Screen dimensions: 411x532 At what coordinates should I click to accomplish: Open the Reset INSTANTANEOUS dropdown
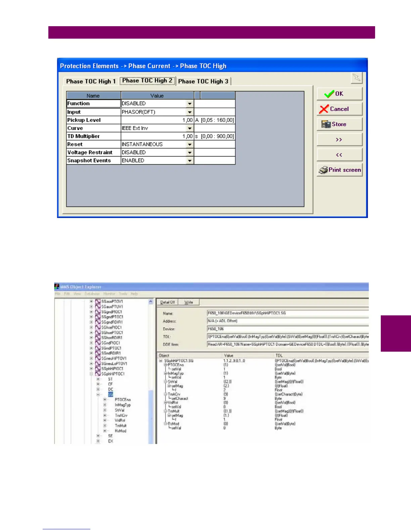[x=190, y=144]
